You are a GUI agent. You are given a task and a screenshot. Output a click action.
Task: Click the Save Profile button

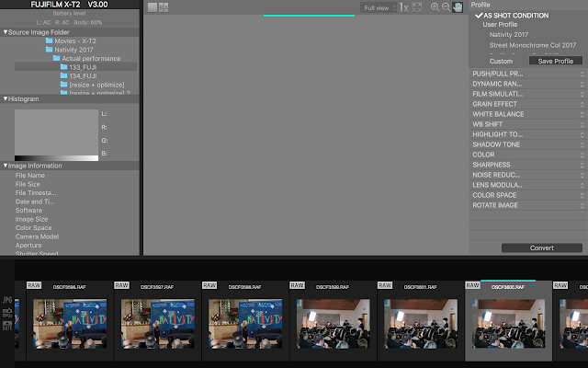[x=555, y=61]
